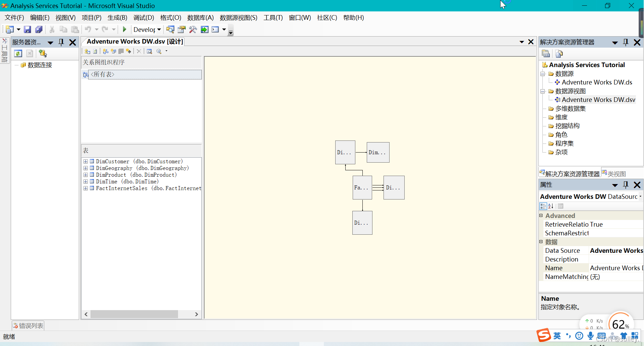Click the Sogou input method S logo
The width and height of the screenshot is (644, 346).
543,335
